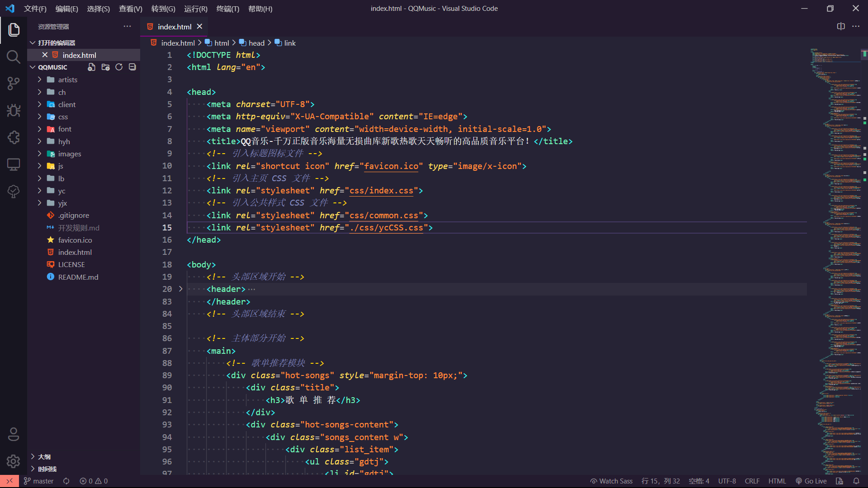Toggle Watch Sass in status bar
This screenshot has width=868, height=488.
point(611,481)
